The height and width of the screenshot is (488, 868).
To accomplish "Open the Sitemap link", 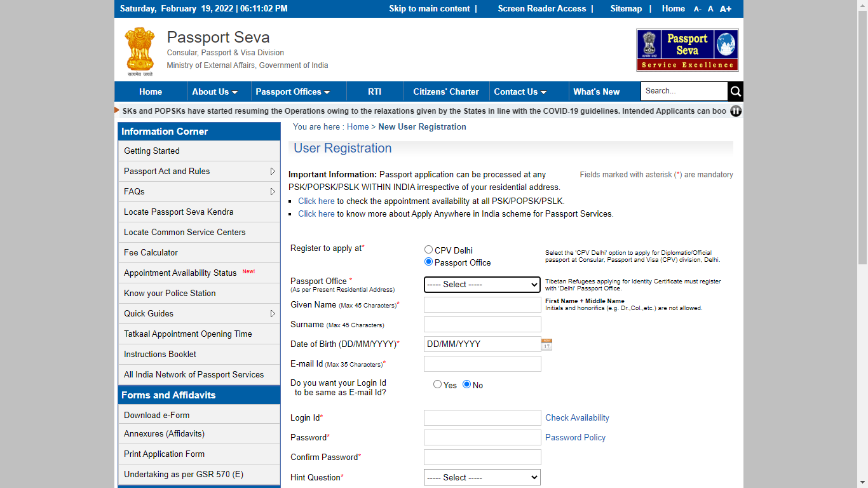I will click(626, 9).
